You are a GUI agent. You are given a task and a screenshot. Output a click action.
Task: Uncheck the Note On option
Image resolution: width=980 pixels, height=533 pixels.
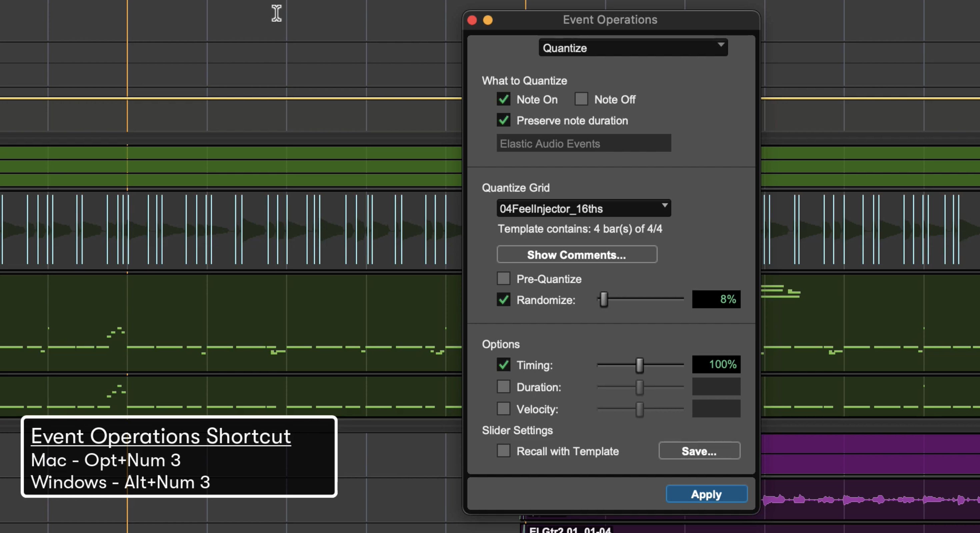503,99
